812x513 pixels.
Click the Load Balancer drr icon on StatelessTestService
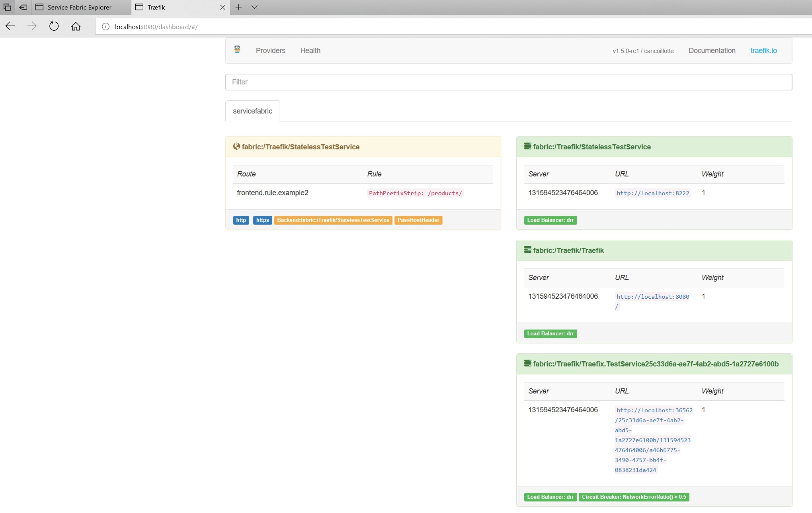coord(550,220)
